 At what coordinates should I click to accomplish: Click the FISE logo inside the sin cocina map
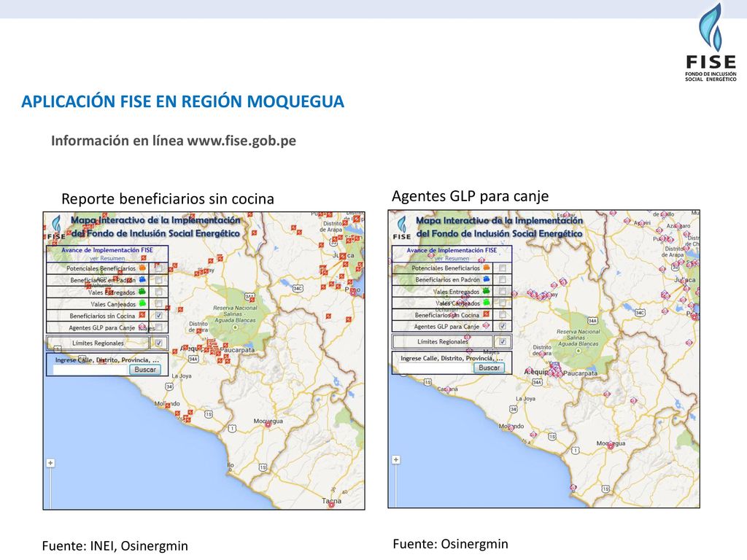pyautogui.click(x=56, y=227)
